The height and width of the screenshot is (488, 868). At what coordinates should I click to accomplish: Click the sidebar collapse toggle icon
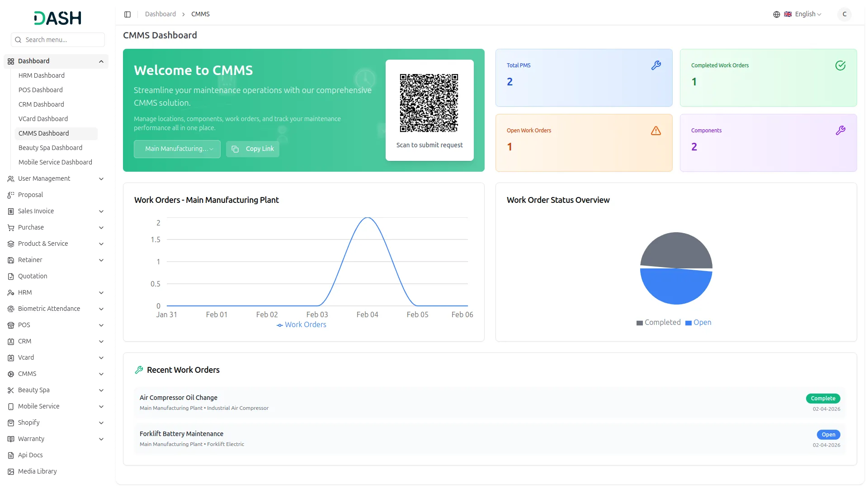tap(127, 14)
